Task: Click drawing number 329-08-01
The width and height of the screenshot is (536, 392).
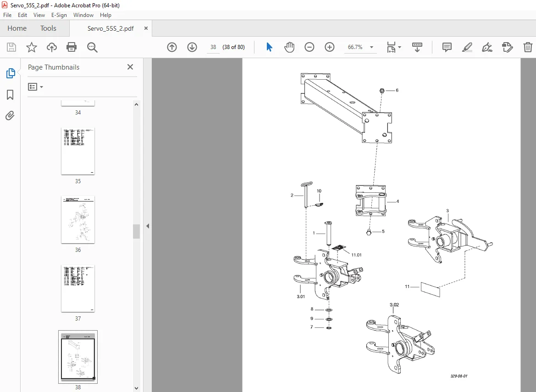Action: pos(459,376)
